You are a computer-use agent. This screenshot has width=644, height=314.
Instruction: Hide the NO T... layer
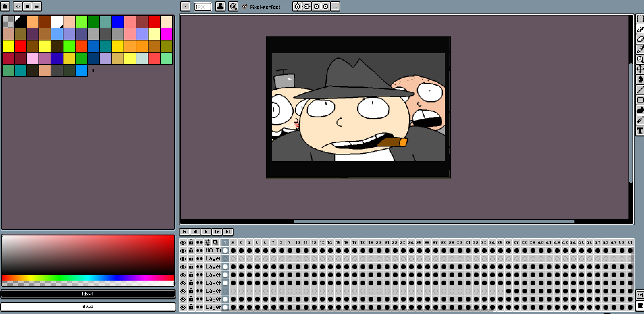click(x=183, y=251)
